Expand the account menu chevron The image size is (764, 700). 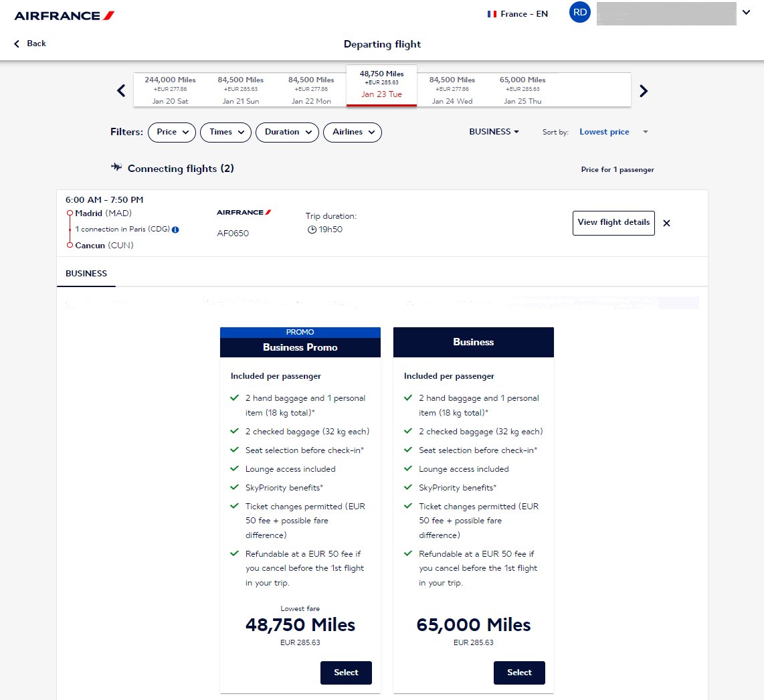(746, 13)
